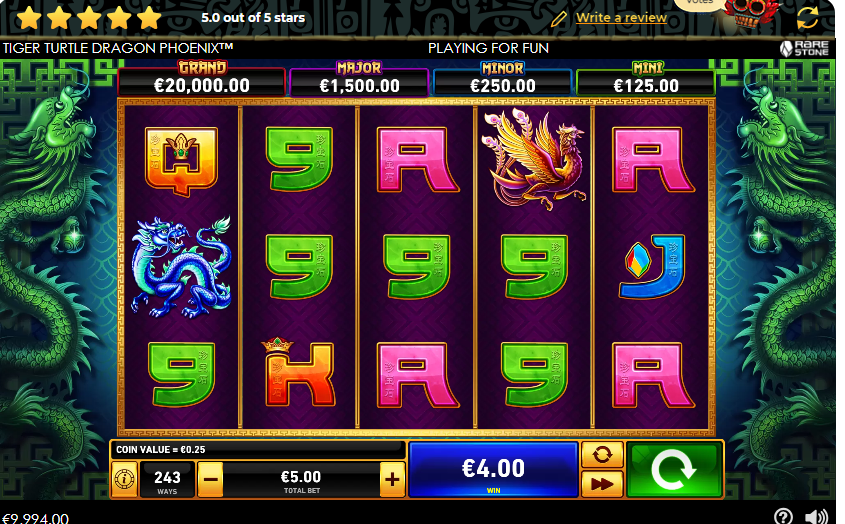The height and width of the screenshot is (524, 845).
Task: Select the MINOR jackpot box
Action: [502, 79]
